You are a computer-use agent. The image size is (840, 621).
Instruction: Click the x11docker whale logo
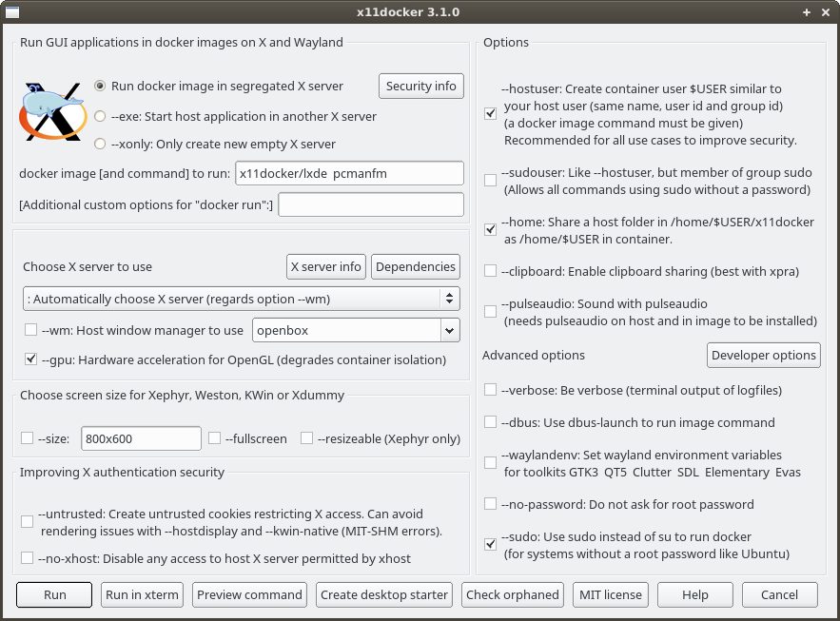point(52,111)
